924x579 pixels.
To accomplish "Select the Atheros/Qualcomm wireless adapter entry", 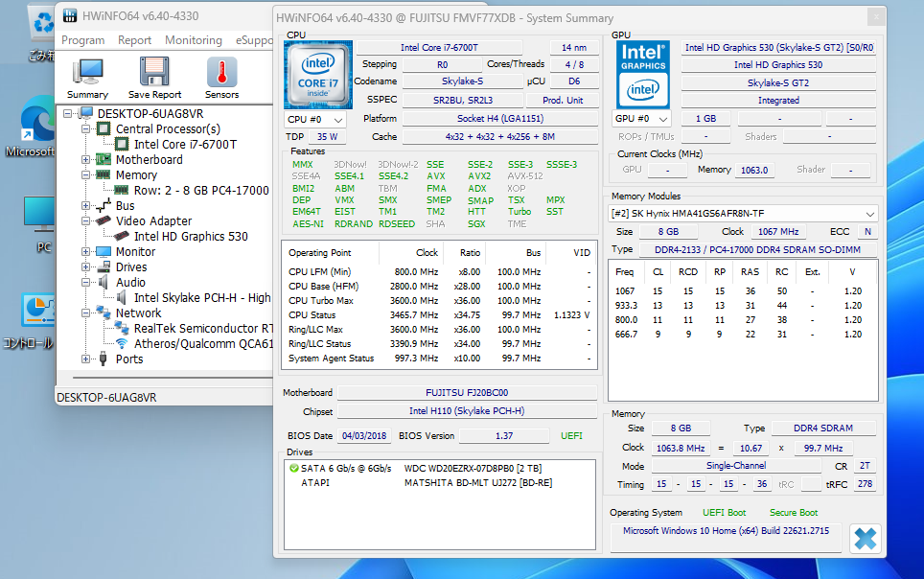I will point(203,343).
